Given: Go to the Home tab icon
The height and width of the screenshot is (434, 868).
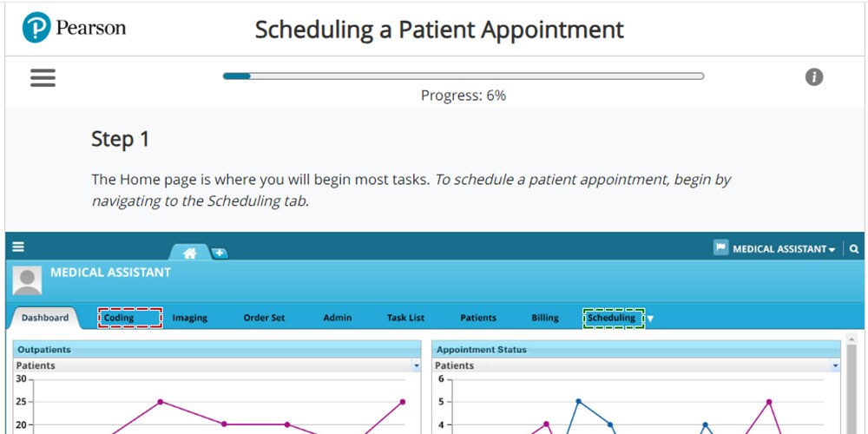Looking at the screenshot, I should pyautogui.click(x=189, y=253).
